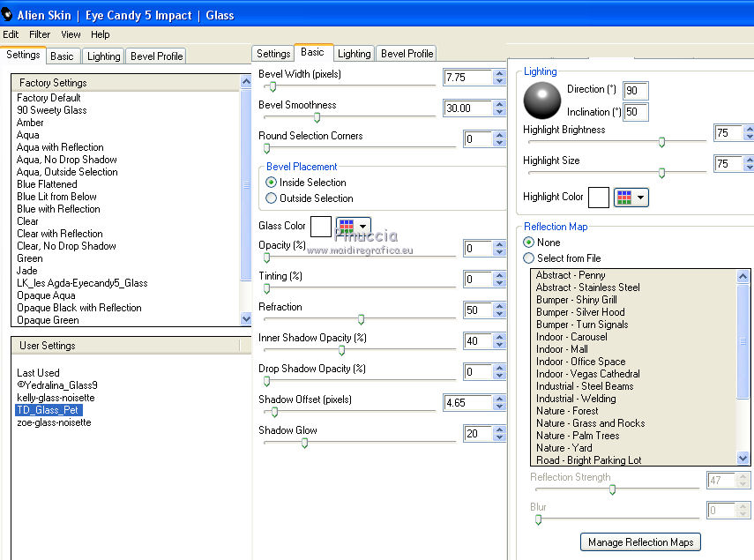This screenshot has width=754, height=560.
Task: Open the middle panel Bevel Profile tab
Action: click(407, 54)
